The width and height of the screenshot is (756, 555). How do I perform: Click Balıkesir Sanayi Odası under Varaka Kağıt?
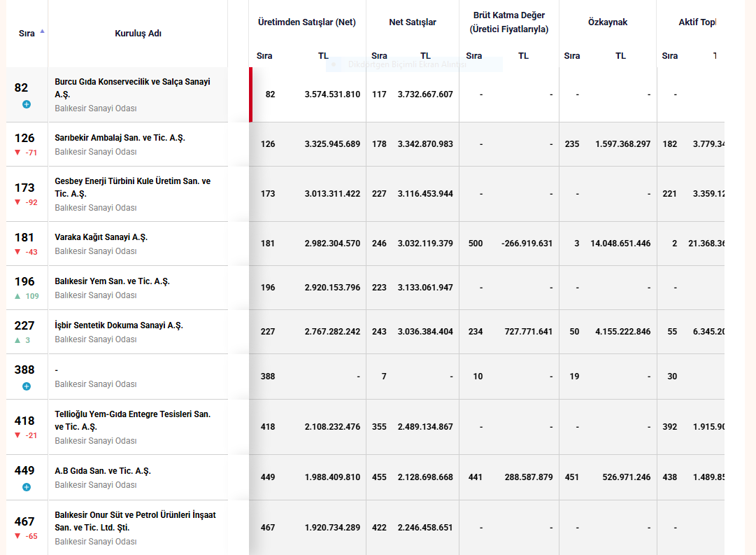coord(96,251)
